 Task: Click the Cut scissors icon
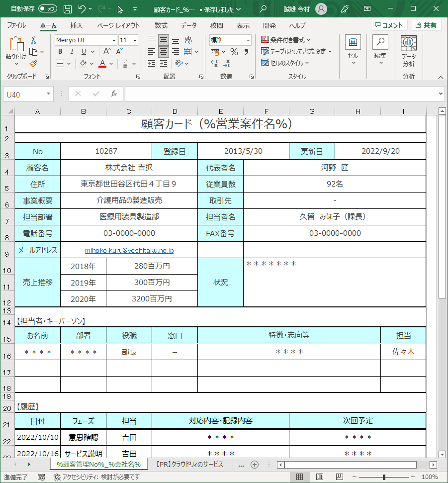[33, 40]
